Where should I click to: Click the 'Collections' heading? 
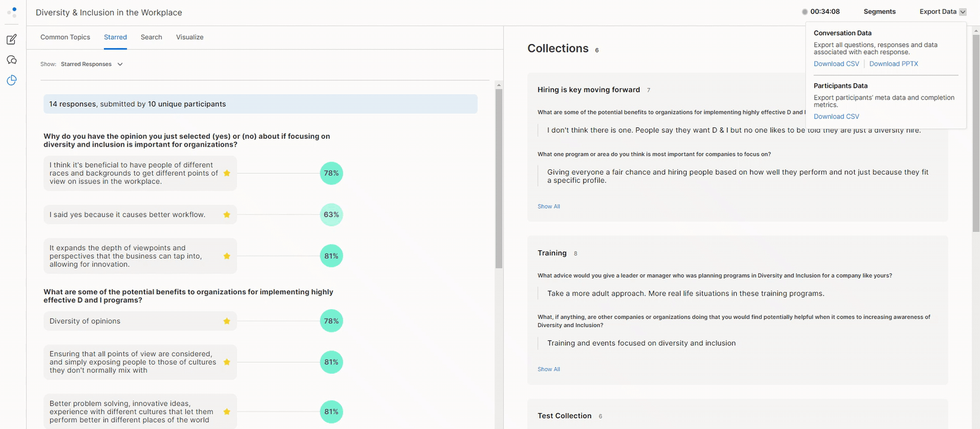(x=558, y=49)
